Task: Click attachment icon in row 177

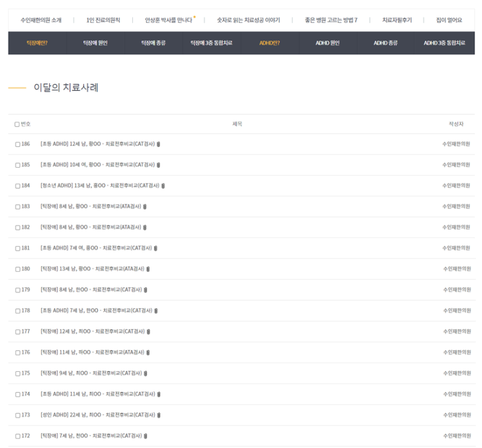Action: [148, 331]
